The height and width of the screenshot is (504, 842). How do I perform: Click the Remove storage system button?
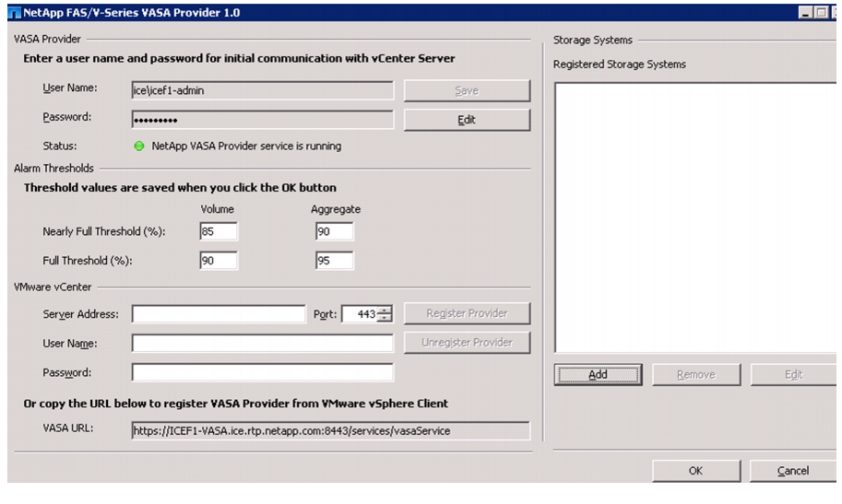696,375
